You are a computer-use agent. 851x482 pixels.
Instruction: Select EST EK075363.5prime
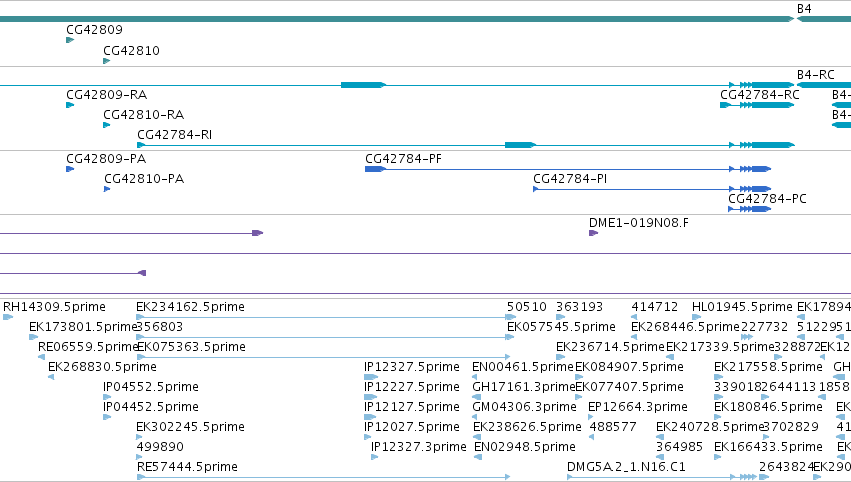coord(192,347)
